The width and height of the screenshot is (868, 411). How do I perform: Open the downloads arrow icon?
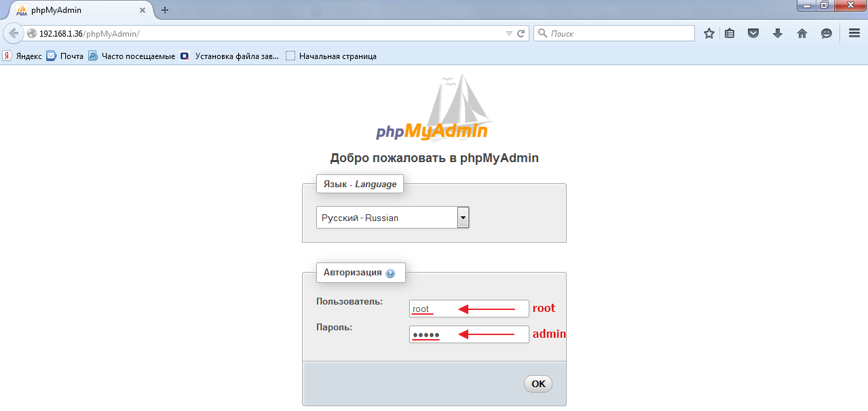click(x=778, y=33)
